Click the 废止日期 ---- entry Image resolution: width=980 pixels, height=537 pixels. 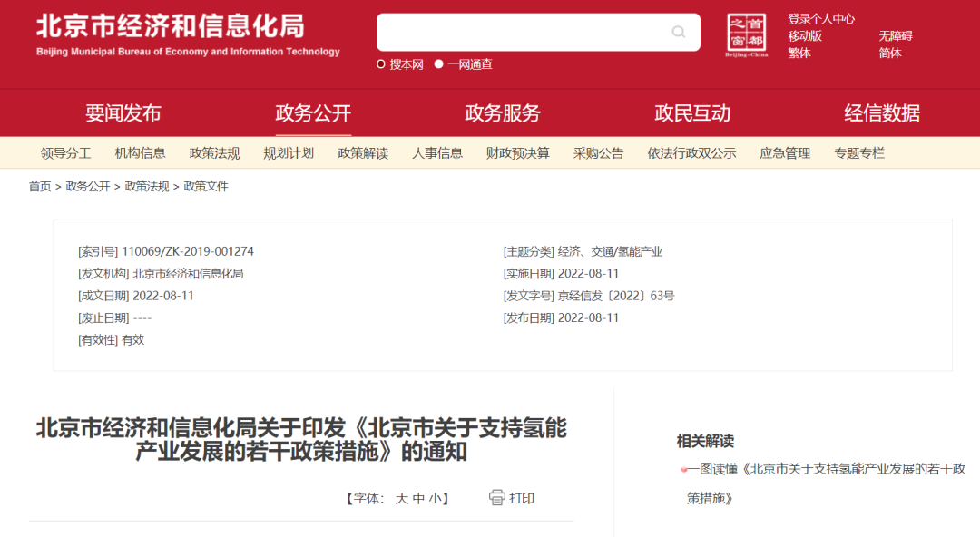pyautogui.click(x=115, y=317)
